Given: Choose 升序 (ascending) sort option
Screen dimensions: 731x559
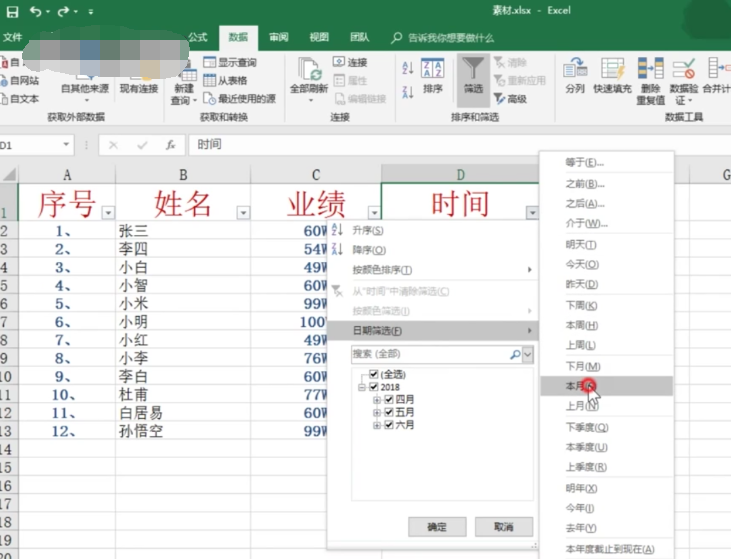Looking at the screenshot, I should coord(368,230).
